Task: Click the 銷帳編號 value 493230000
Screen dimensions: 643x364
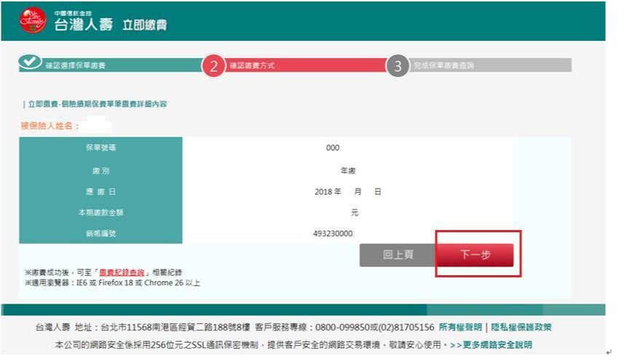Action: click(333, 234)
